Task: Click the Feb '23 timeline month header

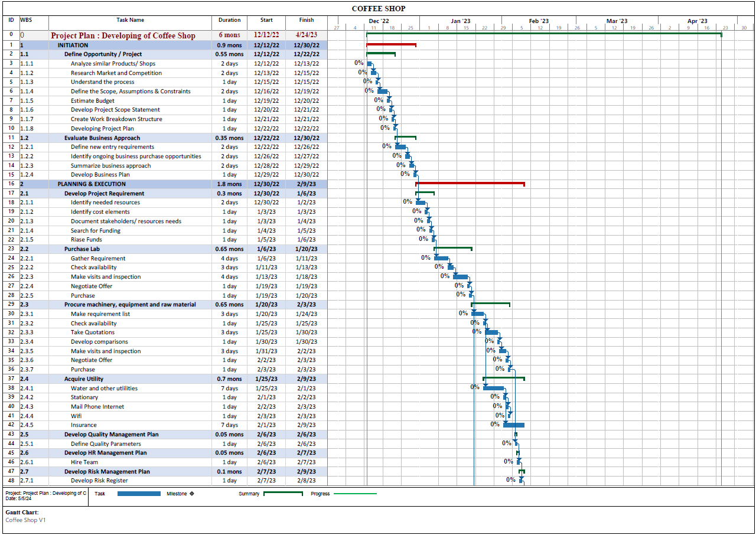Action: [x=538, y=21]
